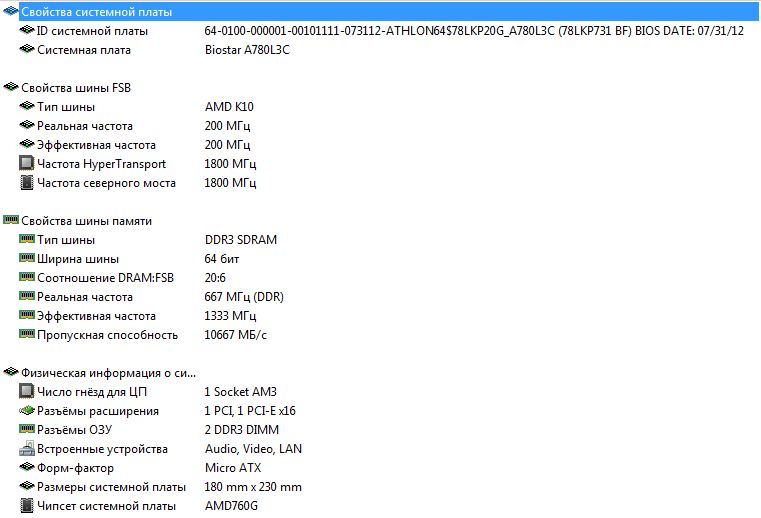Viewport: 761px width, 518px height.
Task: Select the highlighted Свойства системной платы header row
Action: point(388,12)
